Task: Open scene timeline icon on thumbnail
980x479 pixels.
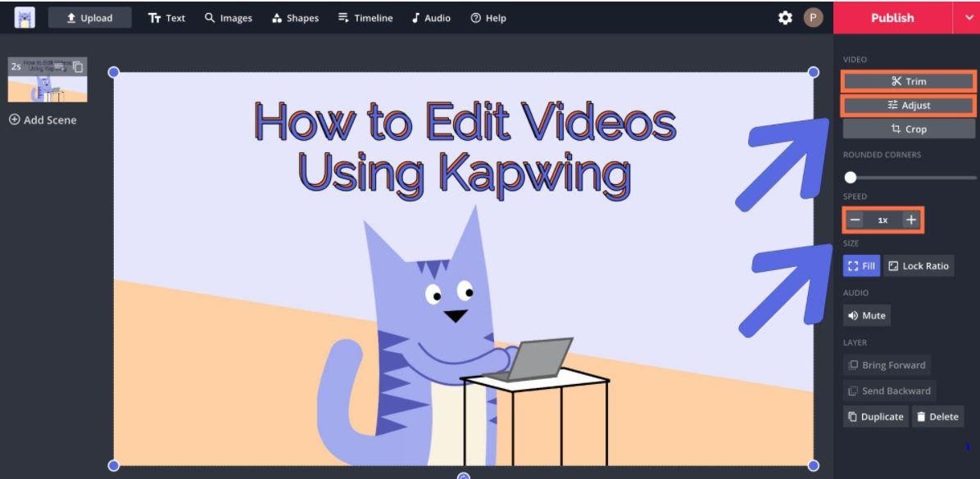Action: click(59, 66)
